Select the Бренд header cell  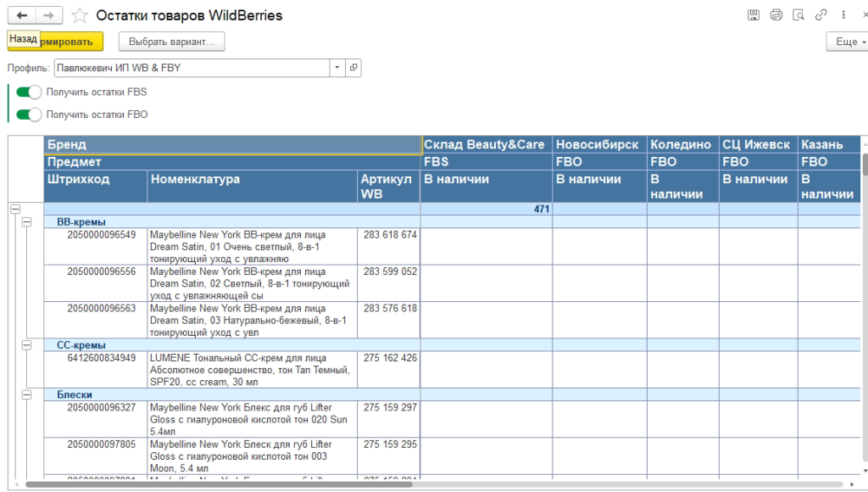click(x=232, y=144)
